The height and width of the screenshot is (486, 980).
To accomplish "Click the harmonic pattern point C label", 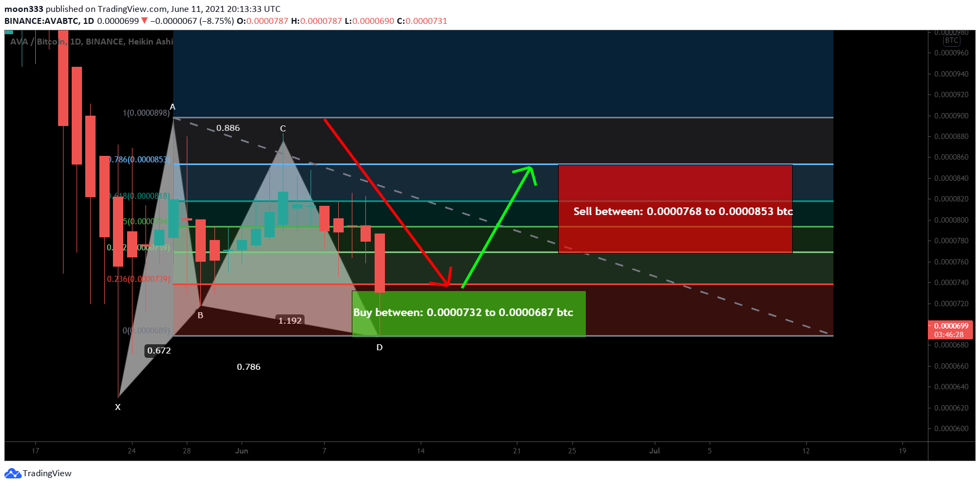I will point(283,129).
